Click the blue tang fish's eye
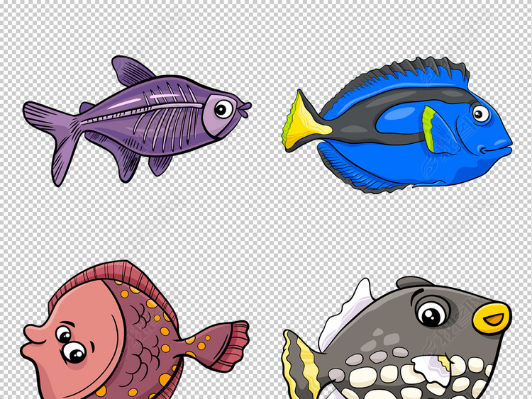The height and width of the screenshot is (399, 532). click(x=481, y=113)
